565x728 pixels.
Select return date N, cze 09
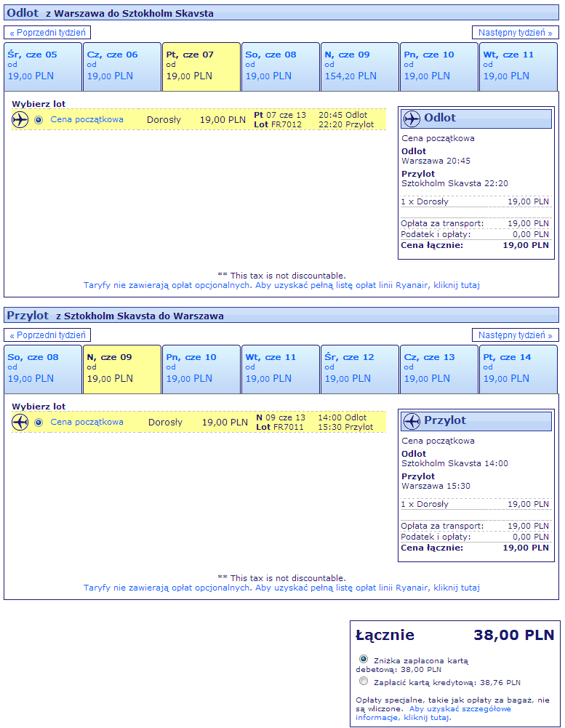pyautogui.click(x=122, y=369)
